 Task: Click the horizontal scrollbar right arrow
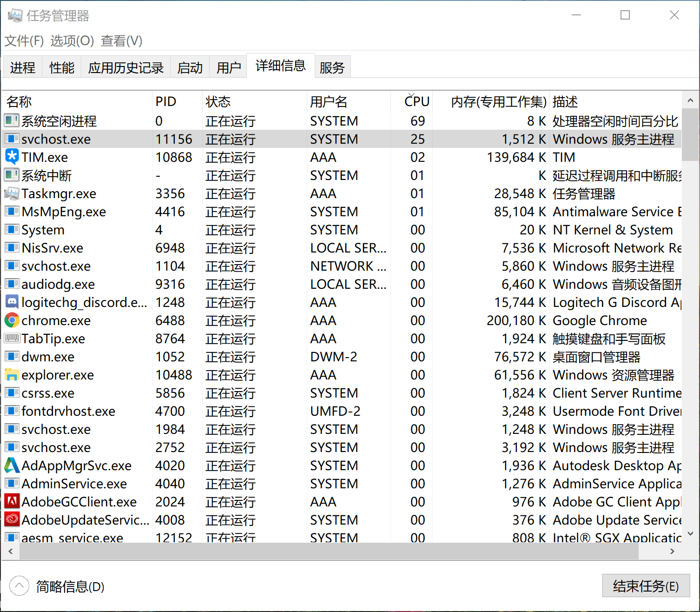pyautogui.click(x=672, y=551)
